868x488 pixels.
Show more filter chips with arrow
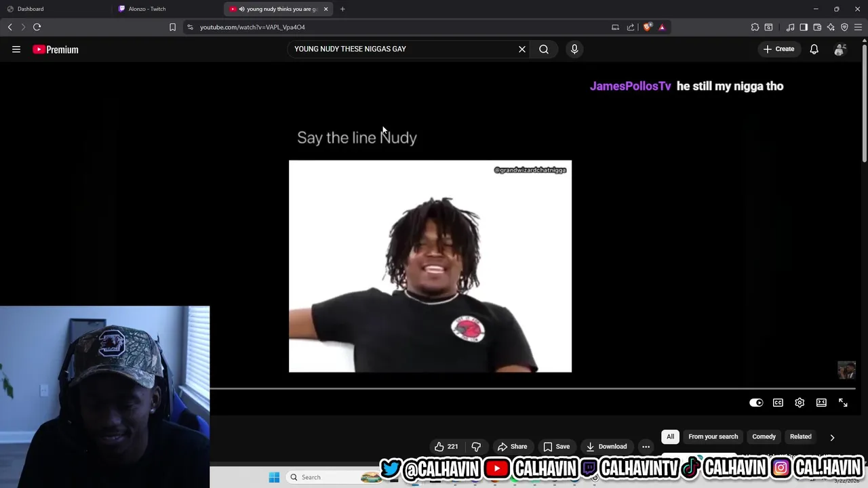pos(832,437)
